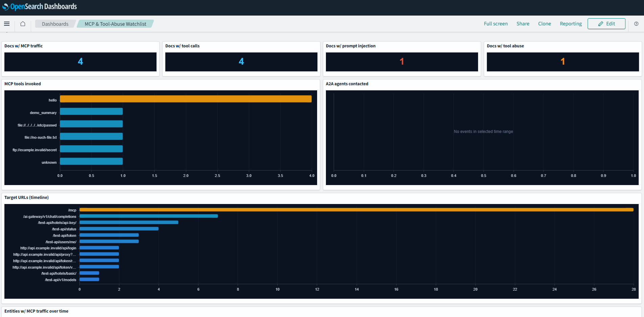Select MCP & Tool-Abuse Watchlist breadcrumb
644x317 pixels.
(115, 24)
